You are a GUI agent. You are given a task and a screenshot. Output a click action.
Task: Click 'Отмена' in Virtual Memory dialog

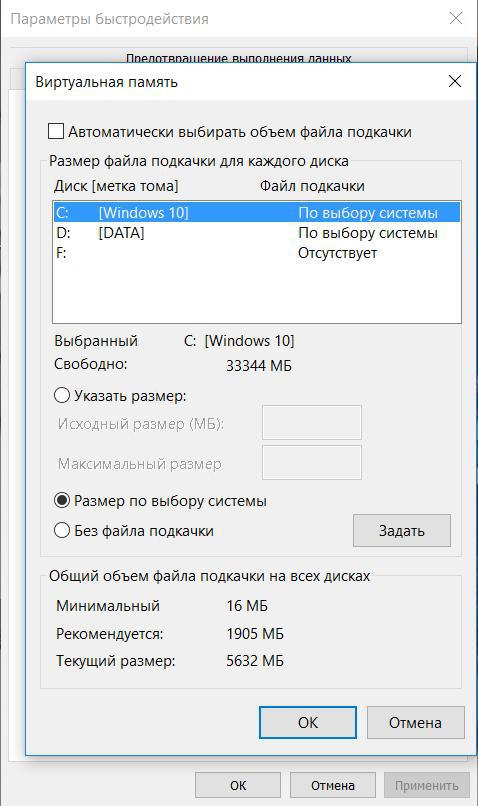pyautogui.click(x=415, y=722)
